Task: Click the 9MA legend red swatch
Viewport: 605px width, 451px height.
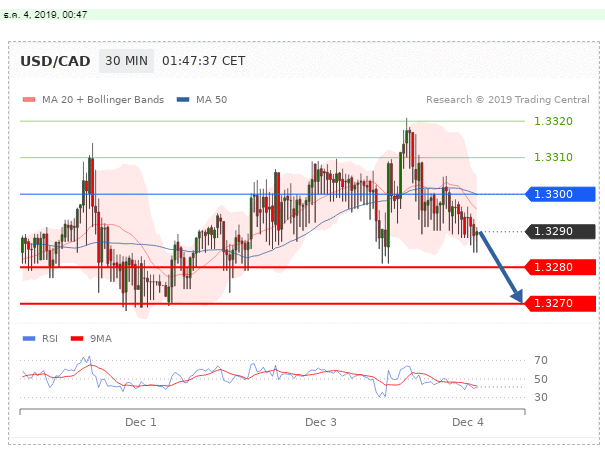Action: (77, 339)
